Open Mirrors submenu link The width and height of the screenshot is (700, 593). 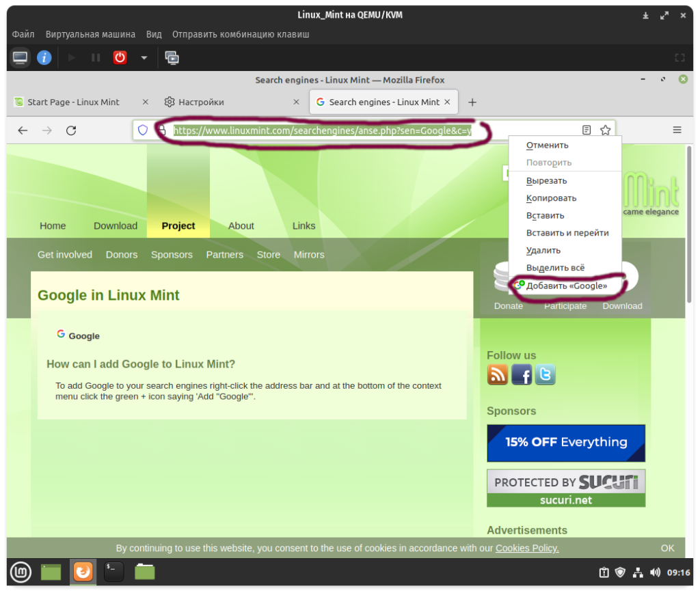tap(309, 255)
